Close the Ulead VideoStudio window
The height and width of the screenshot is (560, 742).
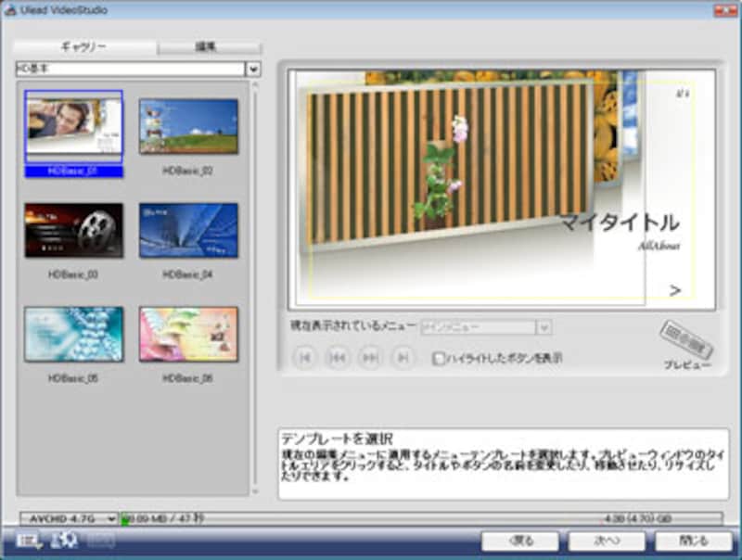725,9
